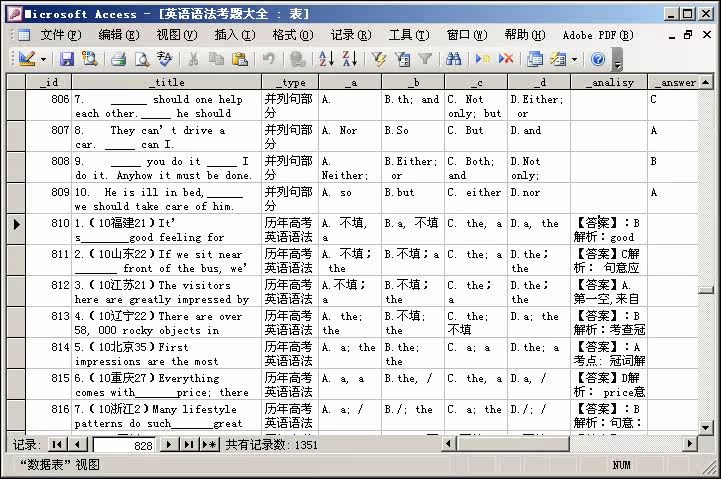721x479 pixels.
Task: Open the New Object dropdown arrow
Action: pos(574,59)
